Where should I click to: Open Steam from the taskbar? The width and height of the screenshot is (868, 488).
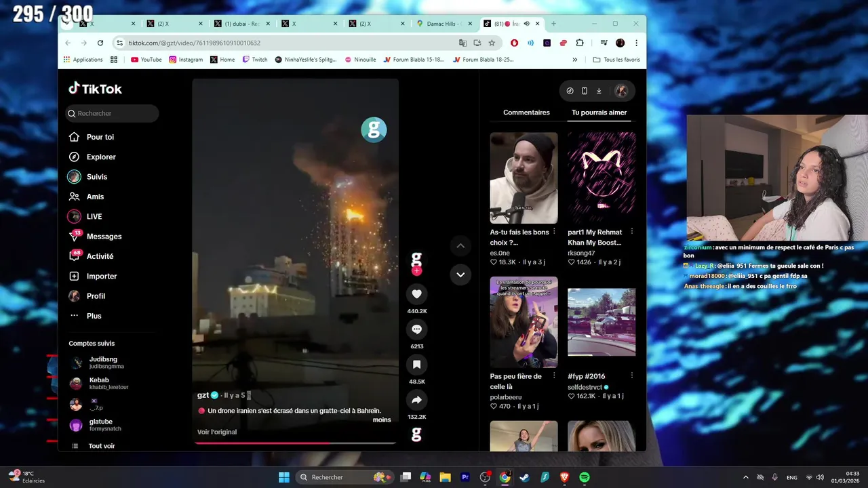524,477
